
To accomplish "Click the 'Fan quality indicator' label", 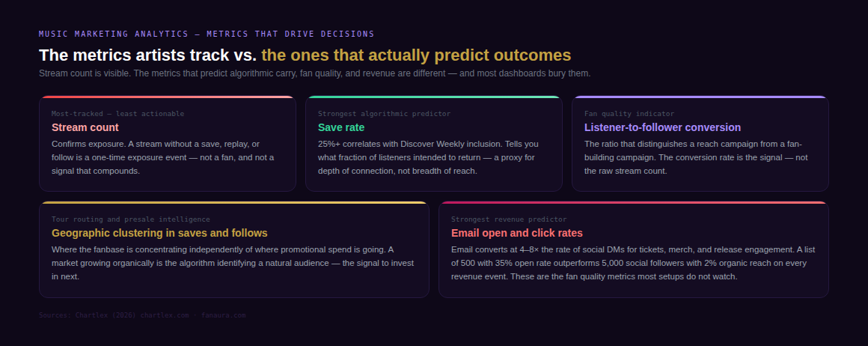I will (x=629, y=114).
